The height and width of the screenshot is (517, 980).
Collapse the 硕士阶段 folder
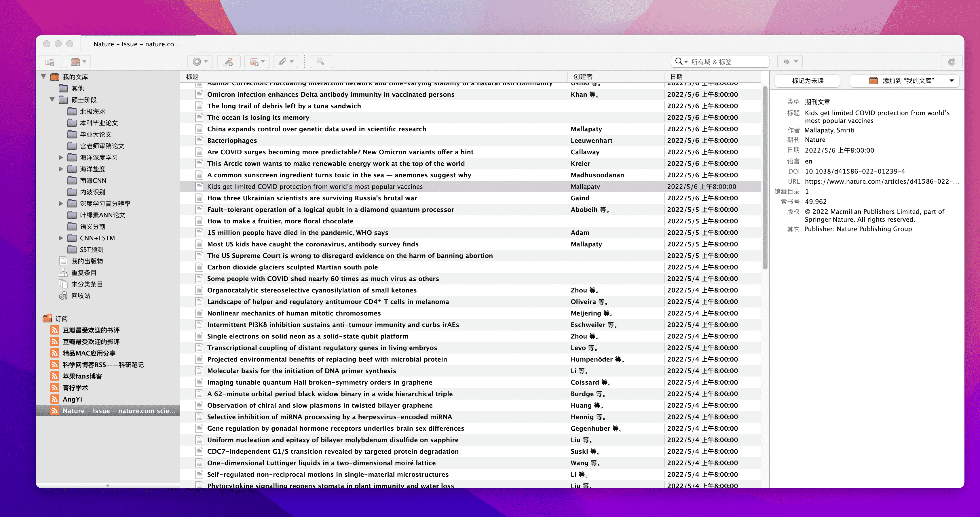click(x=52, y=100)
